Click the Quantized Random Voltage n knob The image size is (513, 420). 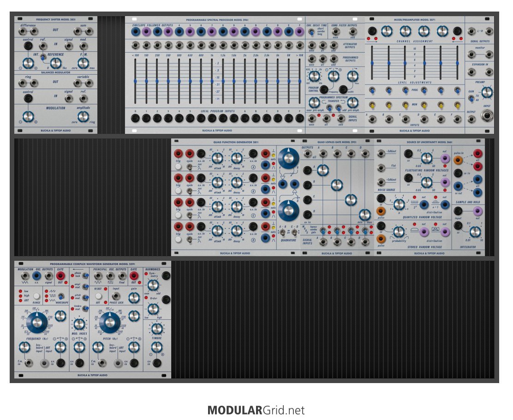(x=399, y=204)
